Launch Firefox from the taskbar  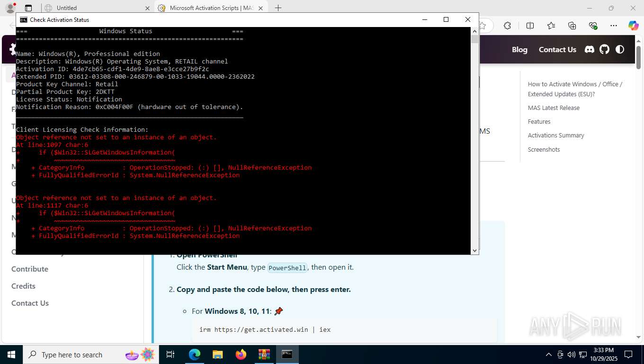tap(241, 355)
